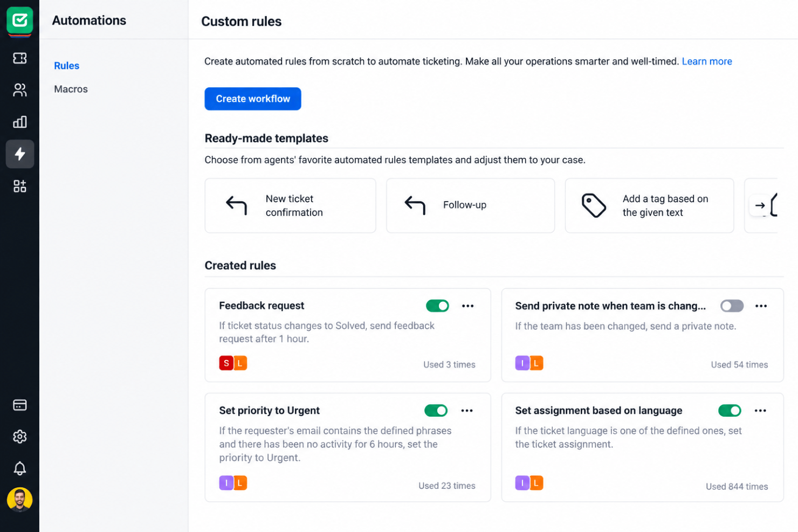Click the green HelpDesk logo icon
Screen dimensions: 798x532
click(x=19, y=20)
